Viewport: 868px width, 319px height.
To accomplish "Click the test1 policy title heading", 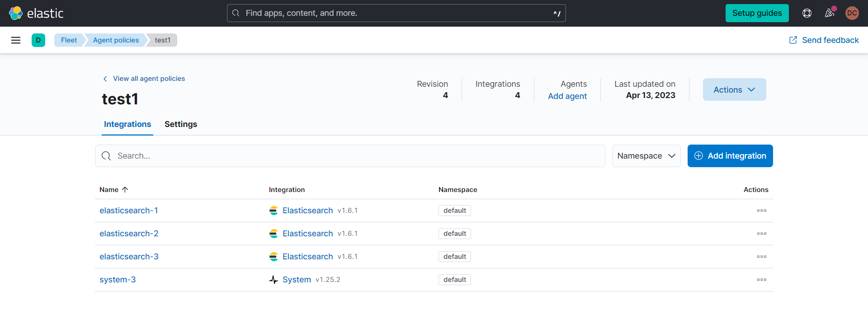I will [120, 99].
